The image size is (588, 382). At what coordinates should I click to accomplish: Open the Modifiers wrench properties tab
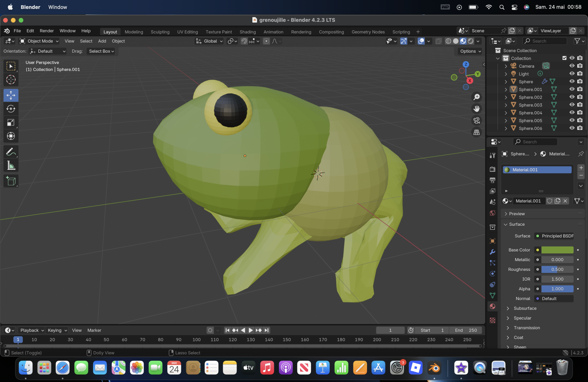point(492,252)
